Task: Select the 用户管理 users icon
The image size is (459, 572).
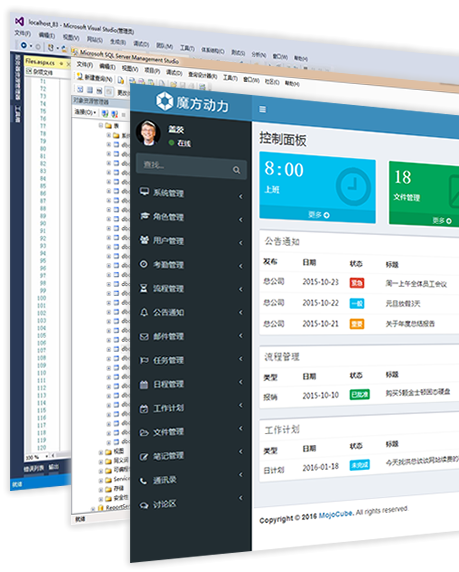Action: pos(144,240)
